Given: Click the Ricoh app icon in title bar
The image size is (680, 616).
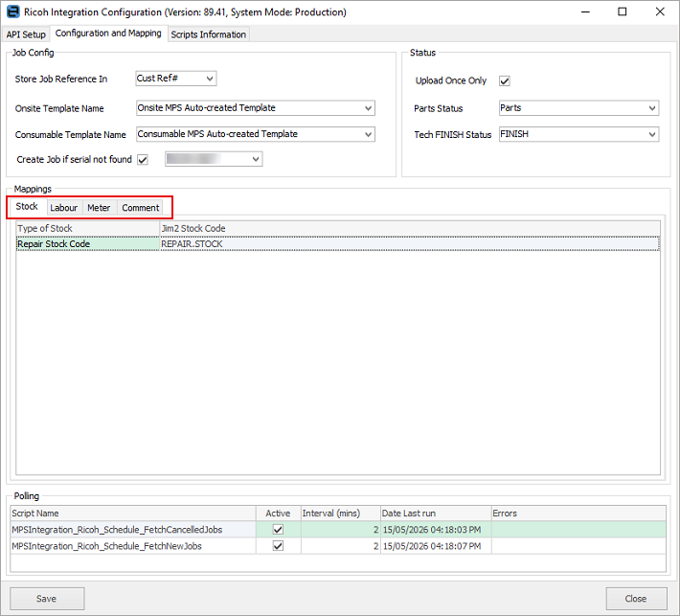Looking at the screenshot, I should coord(13,11).
